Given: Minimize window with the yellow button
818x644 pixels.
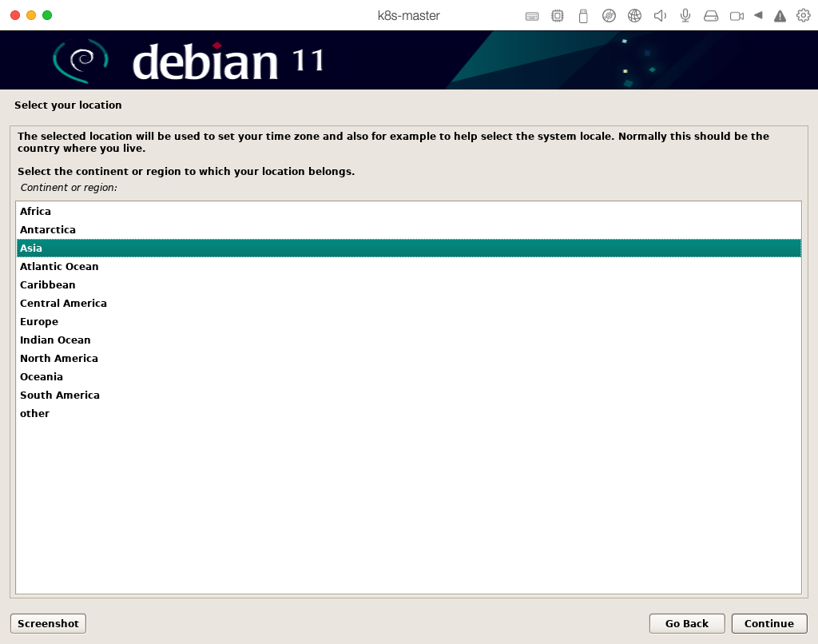Looking at the screenshot, I should (x=31, y=15).
